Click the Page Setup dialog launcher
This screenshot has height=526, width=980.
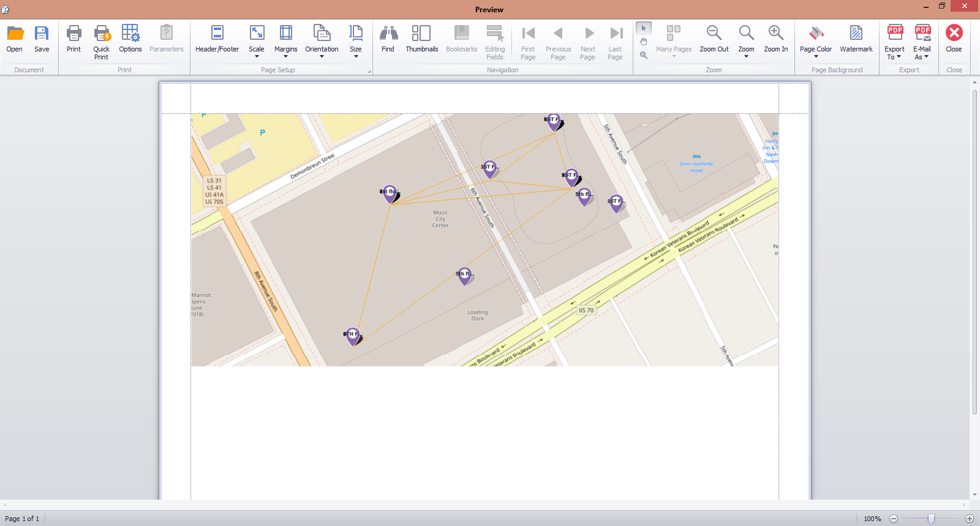(x=369, y=72)
